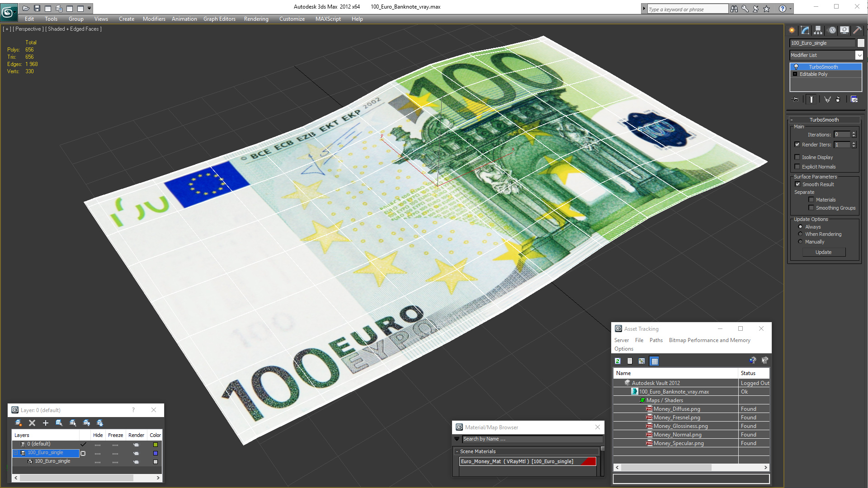Open Help dropdown arrow next to question mark
The width and height of the screenshot is (868, 488).
click(x=790, y=9)
